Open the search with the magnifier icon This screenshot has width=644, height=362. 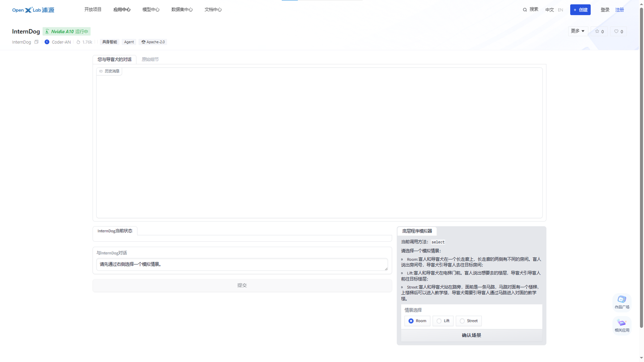click(x=525, y=9)
